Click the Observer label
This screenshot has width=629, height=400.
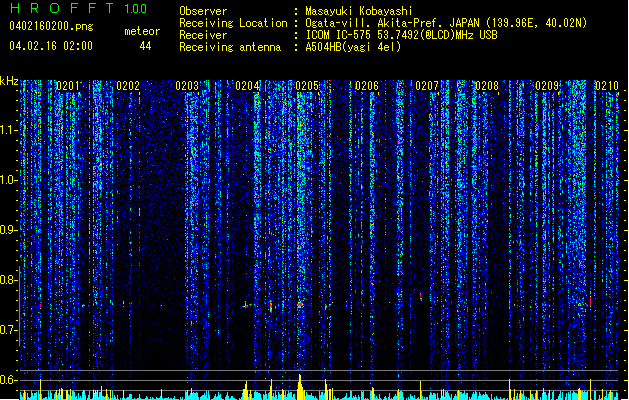point(203,11)
